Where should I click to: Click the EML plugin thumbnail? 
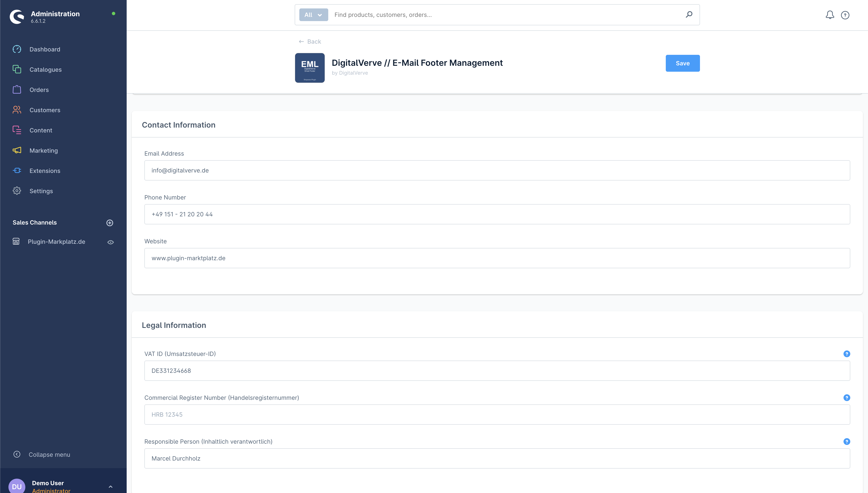[309, 68]
